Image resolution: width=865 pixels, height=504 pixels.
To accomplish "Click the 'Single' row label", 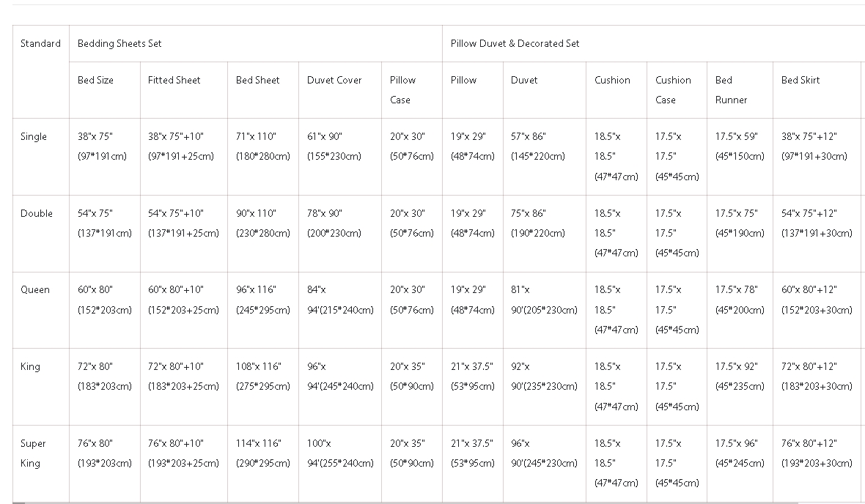I will pos(34,137).
